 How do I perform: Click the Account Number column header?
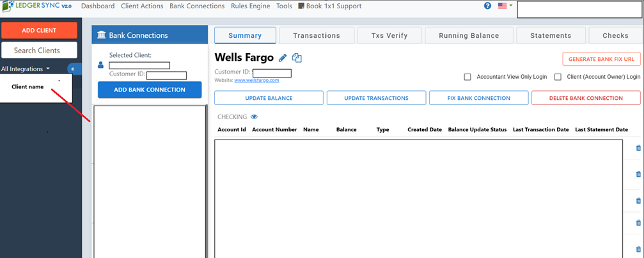tap(274, 129)
